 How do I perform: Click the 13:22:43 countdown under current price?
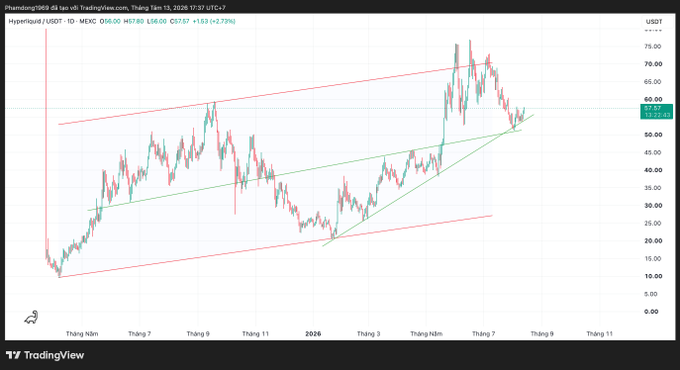tap(657, 115)
